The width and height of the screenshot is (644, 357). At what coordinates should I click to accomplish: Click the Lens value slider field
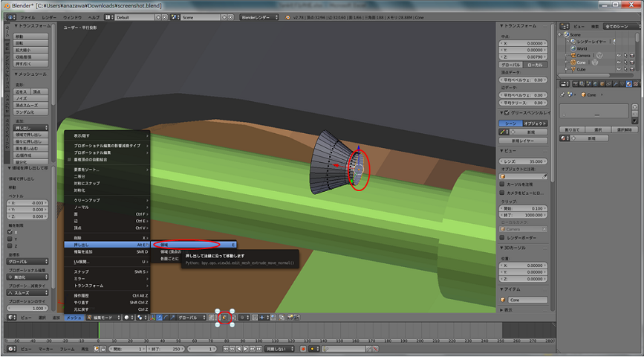coord(524,161)
